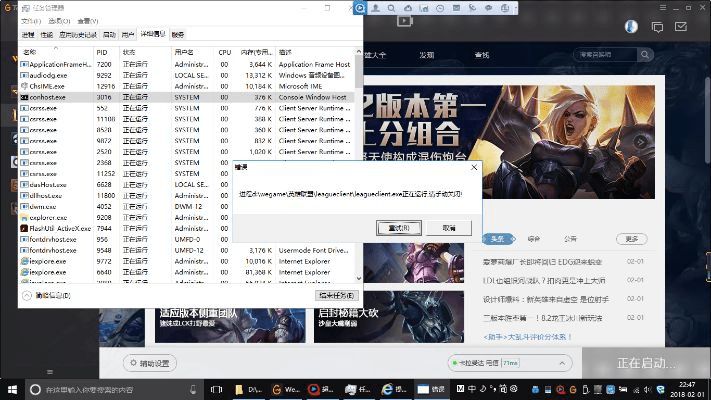Viewport: 711px width, 400px height.
Task: Click the banner next arrow
Action: coord(640,142)
